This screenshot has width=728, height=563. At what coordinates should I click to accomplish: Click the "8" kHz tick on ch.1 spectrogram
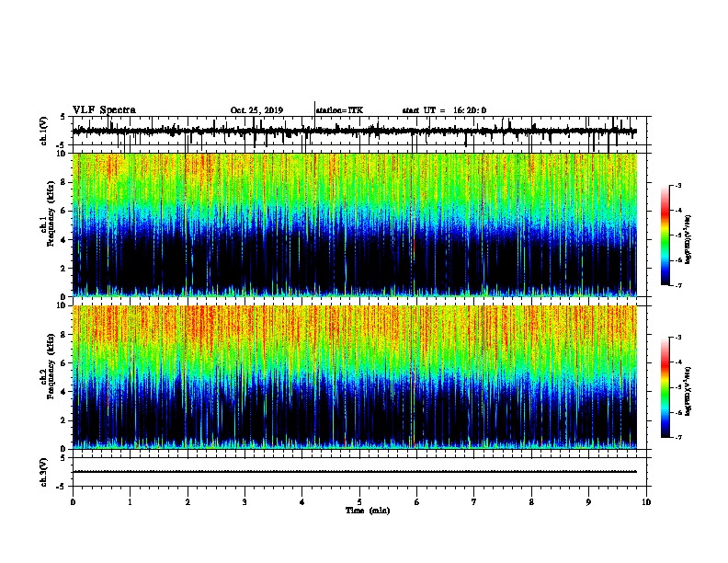click(x=63, y=182)
